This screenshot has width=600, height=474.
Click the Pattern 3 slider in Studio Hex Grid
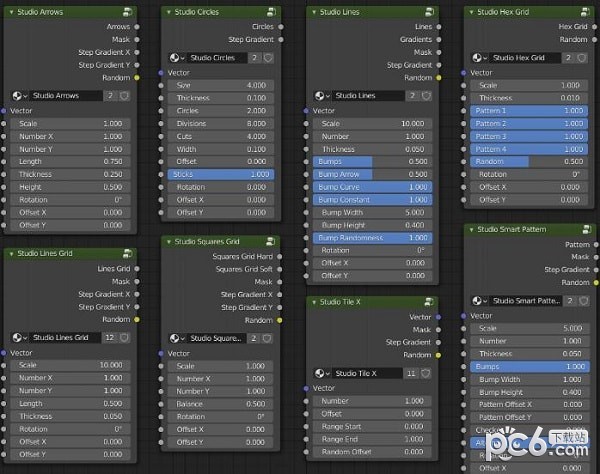pyautogui.click(x=529, y=137)
